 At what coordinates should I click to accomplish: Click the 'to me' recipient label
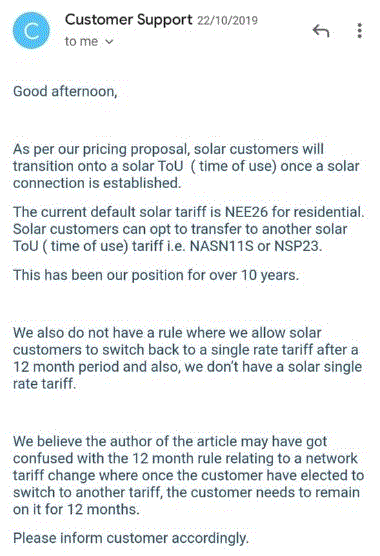pos(81,41)
